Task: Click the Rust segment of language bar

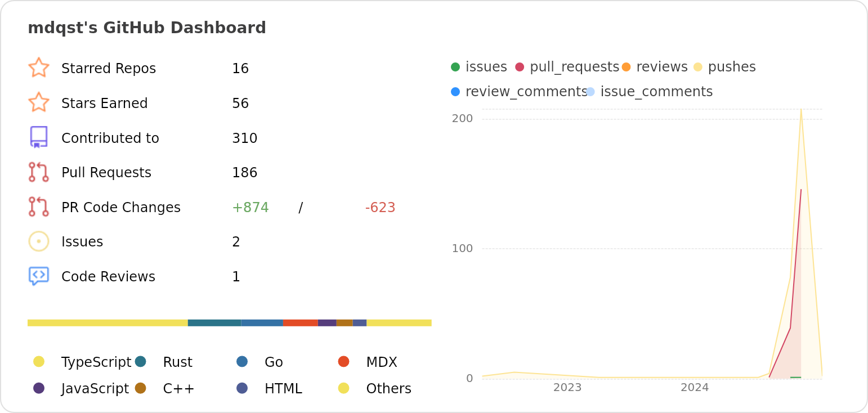Action: point(214,323)
